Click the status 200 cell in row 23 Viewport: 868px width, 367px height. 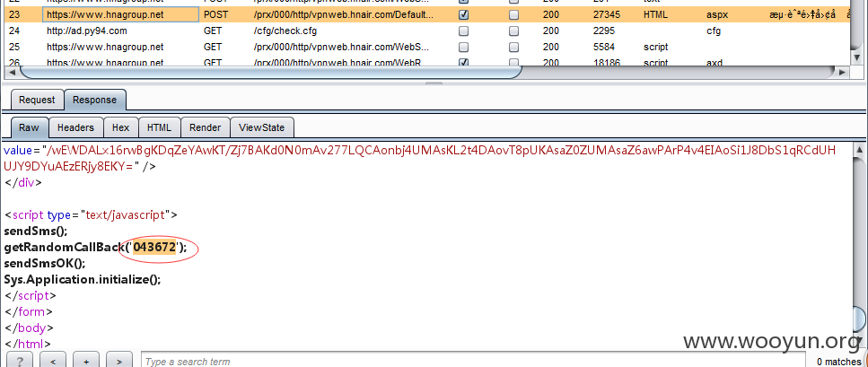pos(551,15)
